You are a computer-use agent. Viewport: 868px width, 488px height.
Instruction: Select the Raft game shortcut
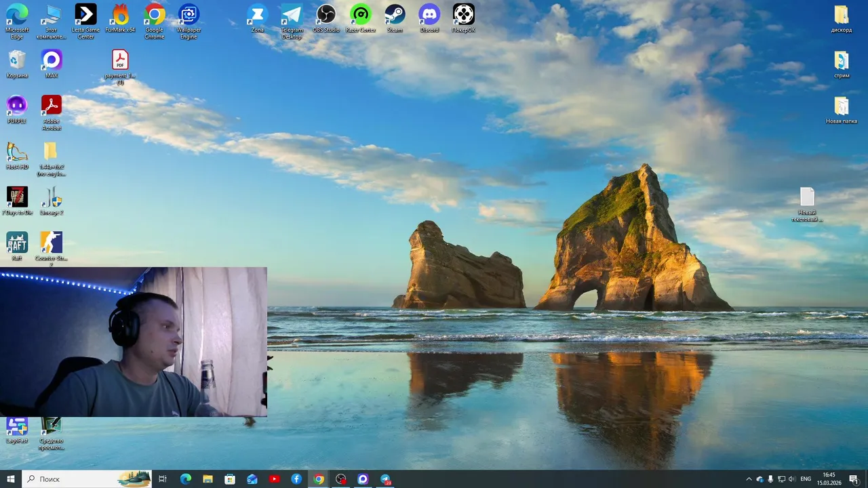click(x=17, y=247)
